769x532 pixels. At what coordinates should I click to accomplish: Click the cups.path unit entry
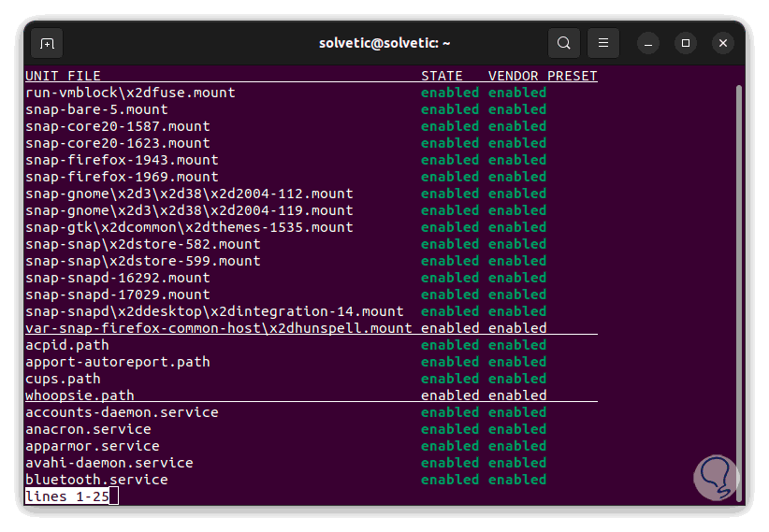(x=63, y=379)
